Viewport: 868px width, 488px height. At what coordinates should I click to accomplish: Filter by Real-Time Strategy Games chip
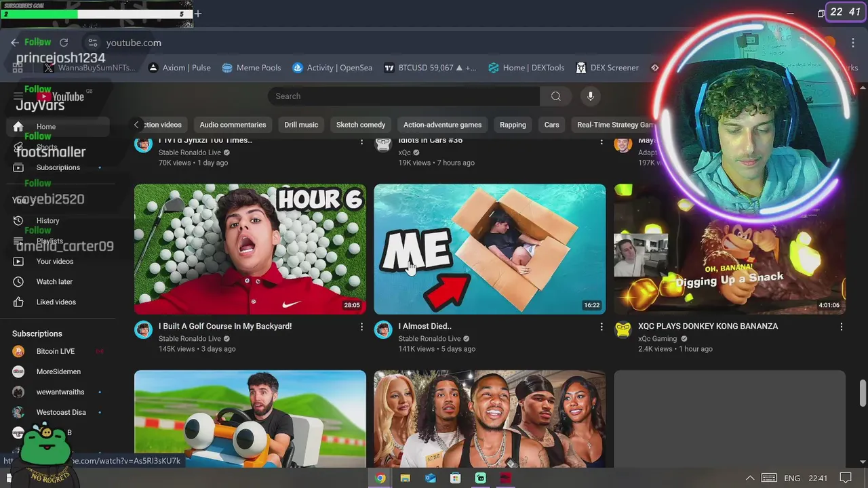616,125
